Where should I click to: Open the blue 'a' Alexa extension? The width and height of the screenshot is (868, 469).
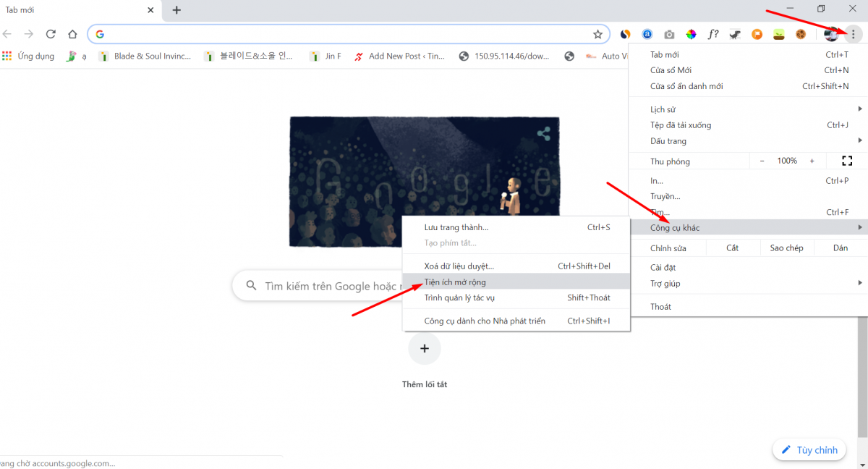648,34
